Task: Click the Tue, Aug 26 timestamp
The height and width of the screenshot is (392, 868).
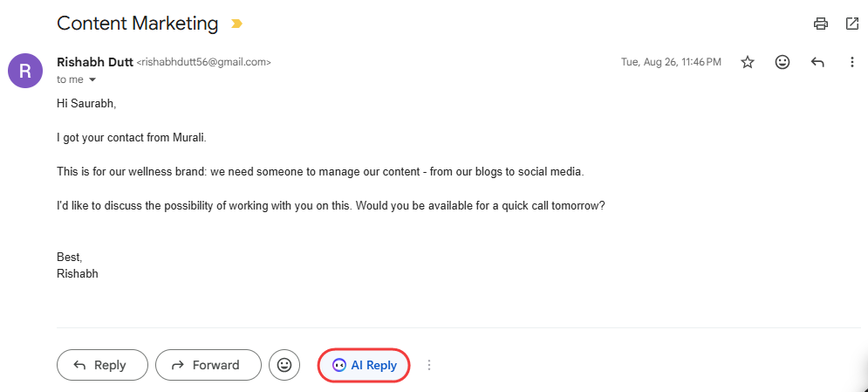Action: click(671, 62)
